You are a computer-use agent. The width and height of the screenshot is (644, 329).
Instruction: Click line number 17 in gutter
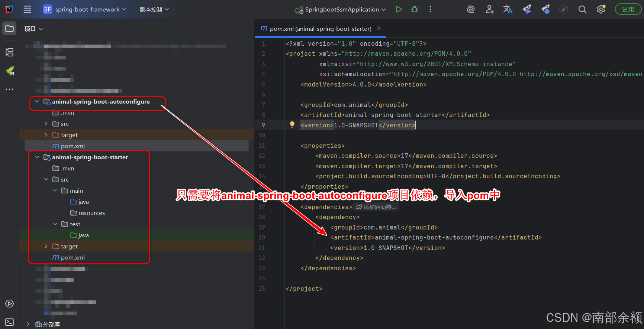click(x=262, y=207)
